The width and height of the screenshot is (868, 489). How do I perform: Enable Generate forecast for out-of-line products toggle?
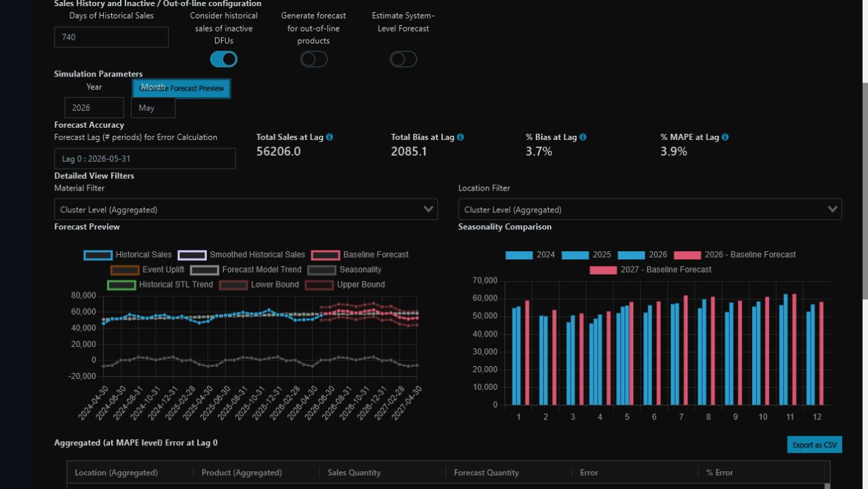point(314,59)
